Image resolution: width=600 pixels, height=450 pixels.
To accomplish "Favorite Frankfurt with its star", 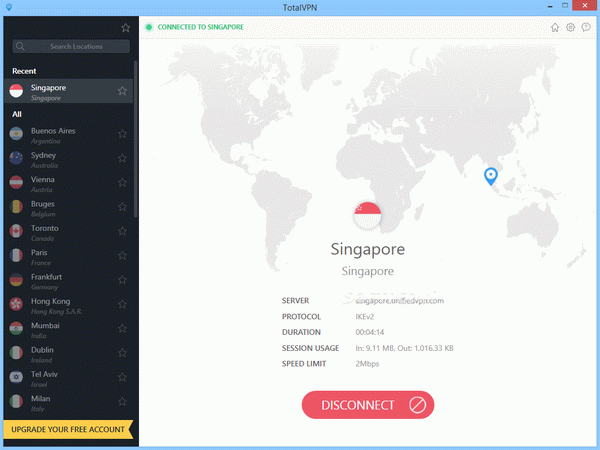I will click(x=122, y=280).
